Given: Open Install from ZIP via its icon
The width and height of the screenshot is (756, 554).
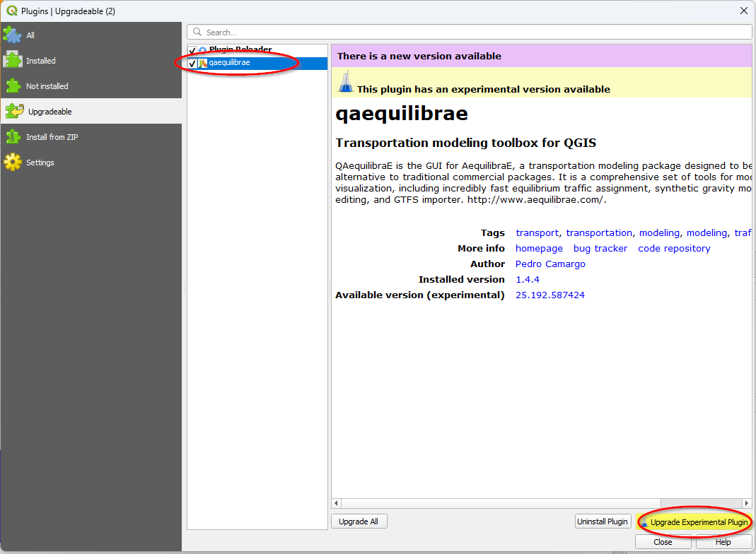Looking at the screenshot, I should (13, 136).
